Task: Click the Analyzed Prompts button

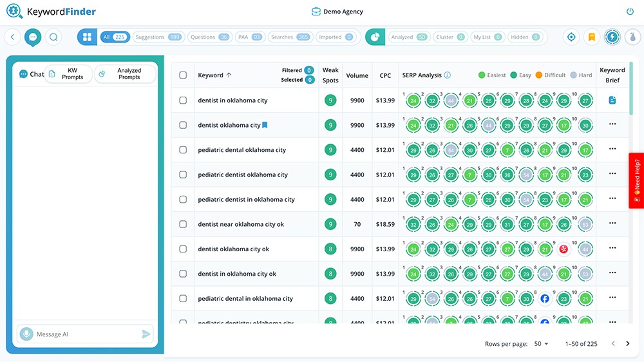Action: pos(126,74)
